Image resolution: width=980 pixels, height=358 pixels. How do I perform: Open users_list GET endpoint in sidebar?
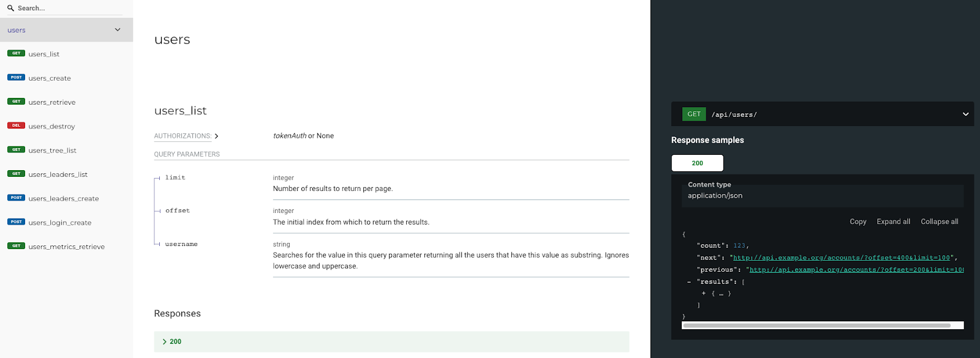(66, 54)
